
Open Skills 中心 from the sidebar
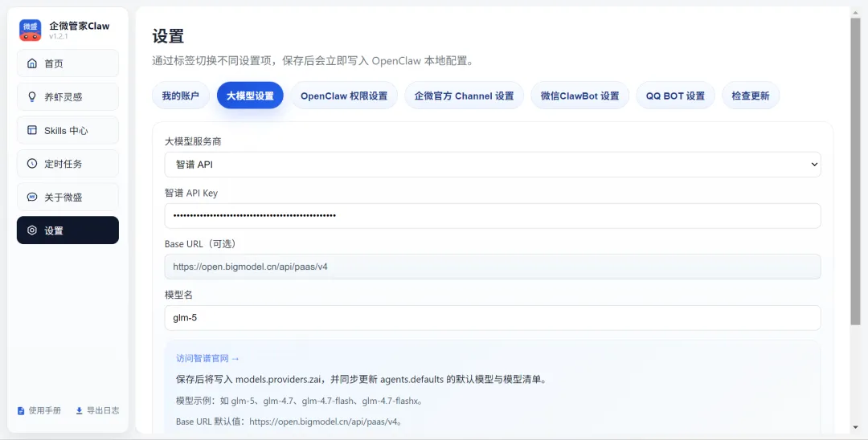point(68,130)
